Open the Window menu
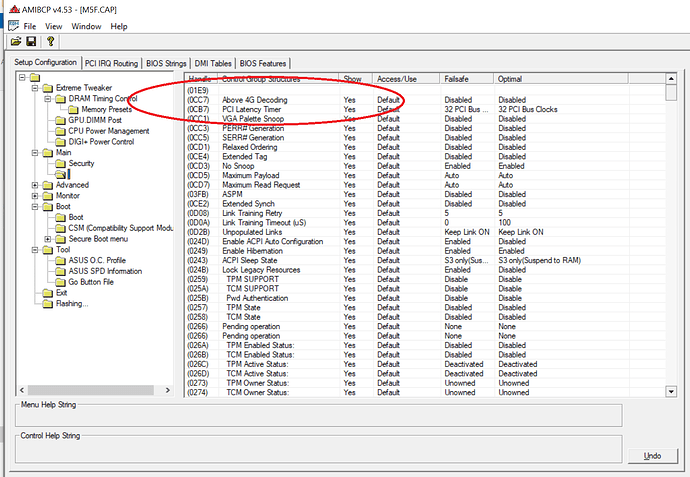The image size is (690, 477). pos(86,26)
